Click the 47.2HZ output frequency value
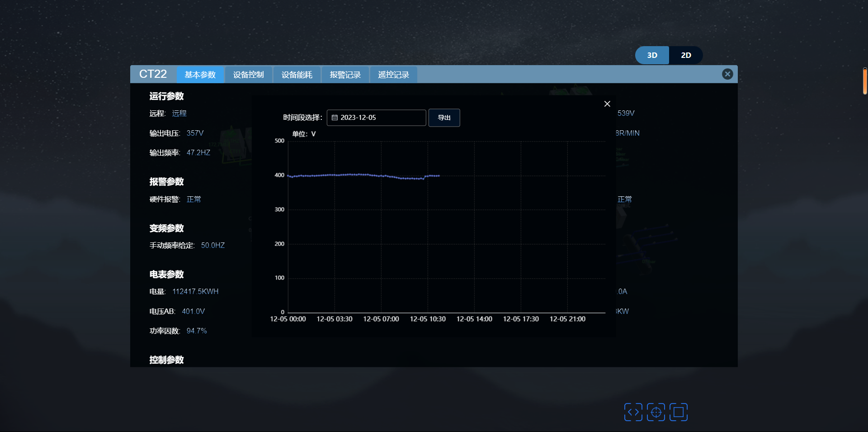The image size is (868, 432). (x=198, y=152)
